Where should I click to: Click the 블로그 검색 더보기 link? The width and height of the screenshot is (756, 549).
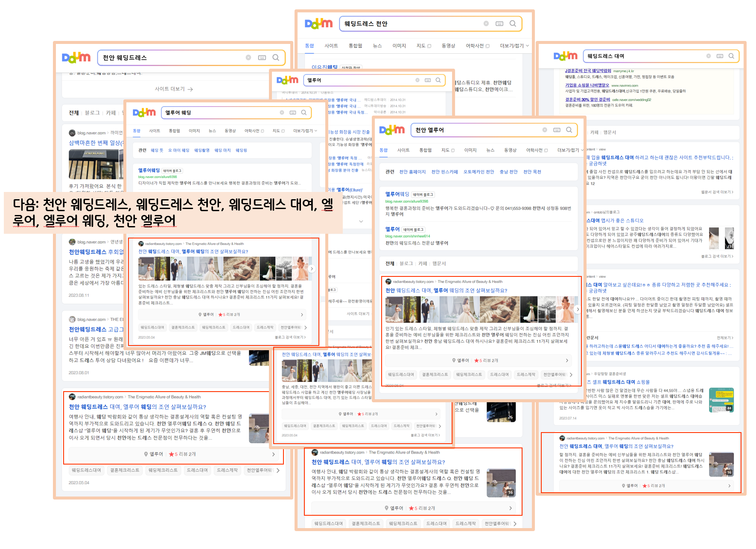pos(290,337)
